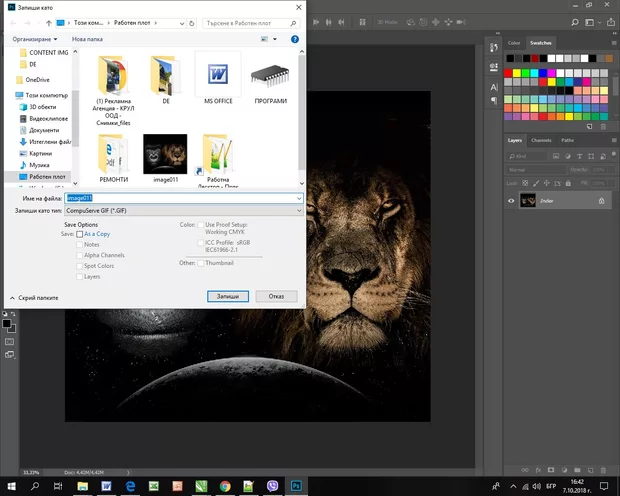620x496 pixels.
Task: Click the Photoshop search magnifier icon
Action: [577, 21]
